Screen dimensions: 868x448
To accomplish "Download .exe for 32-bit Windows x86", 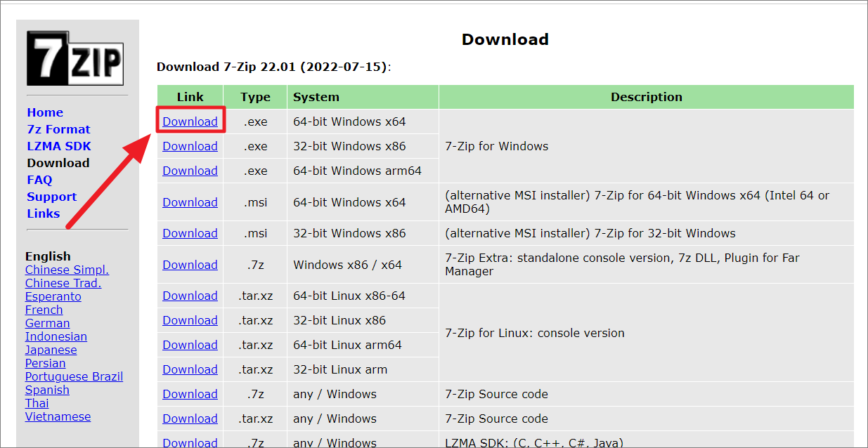I will point(190,146).
